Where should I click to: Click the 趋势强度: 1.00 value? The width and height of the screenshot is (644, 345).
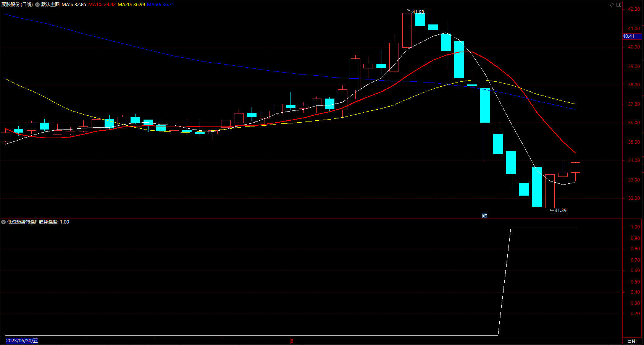54,222
